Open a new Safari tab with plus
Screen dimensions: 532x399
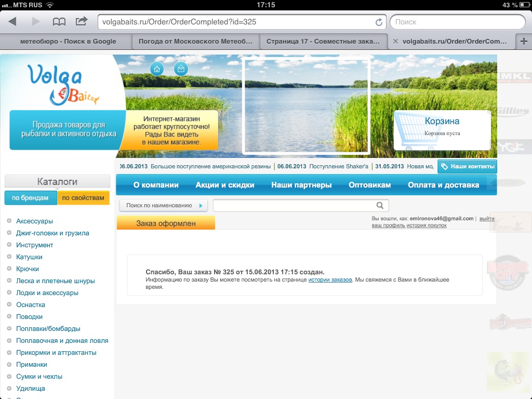pyautogui.click(x=524, y=42)
